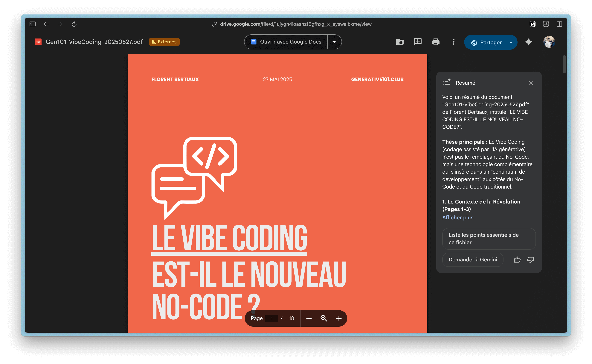Click Ouvrir avec Google Docs
The width and height of the screenshot is (592, 364).
click(286, 42)
